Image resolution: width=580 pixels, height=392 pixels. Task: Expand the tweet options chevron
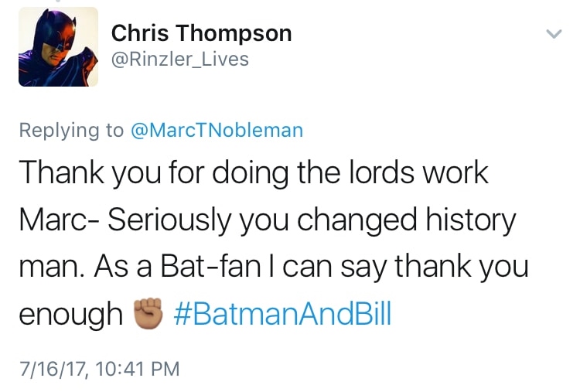point(553,34)
